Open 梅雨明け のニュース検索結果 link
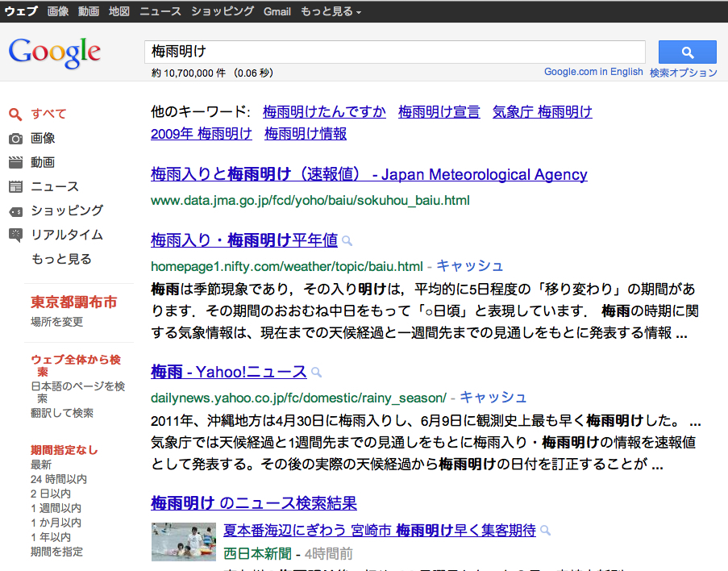The height and width of the screenshot is (571, 728). point(254,503)
